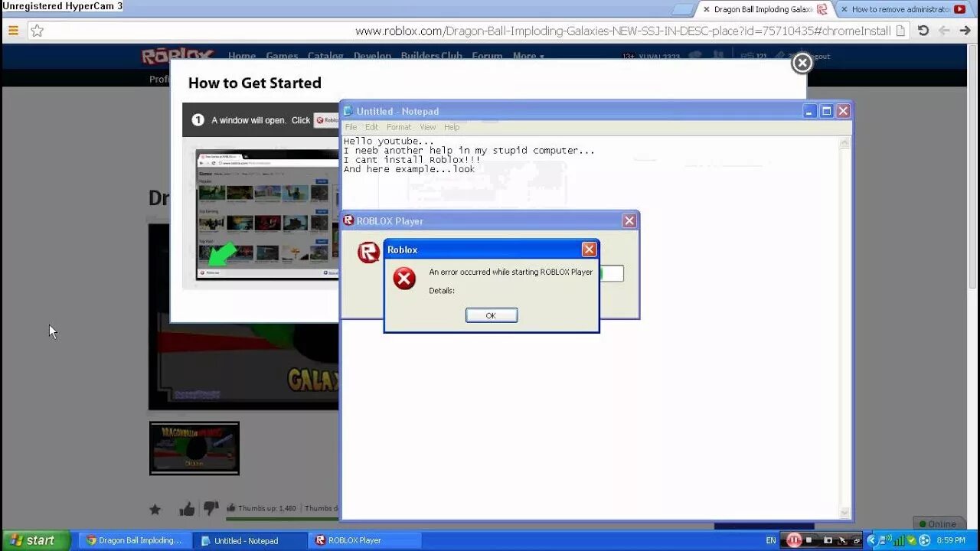Reload the page
The width and height of the screenshot is (980, 551).
(923, 31)
